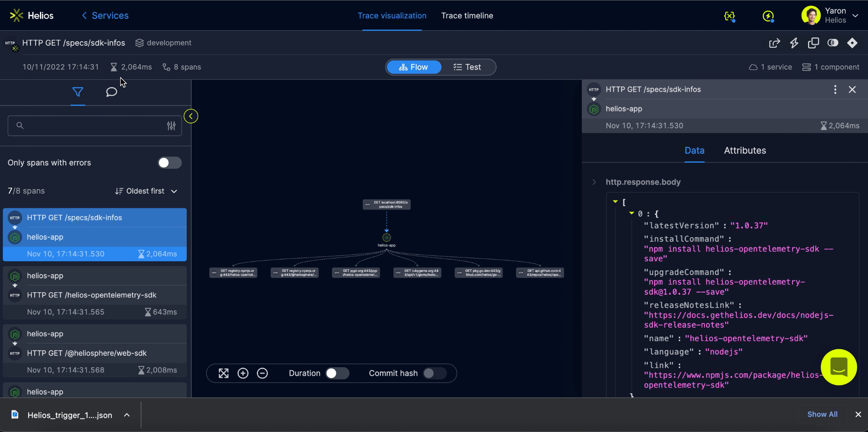
Task: Click inside the span search field
Action: click(x=95, y=126)
